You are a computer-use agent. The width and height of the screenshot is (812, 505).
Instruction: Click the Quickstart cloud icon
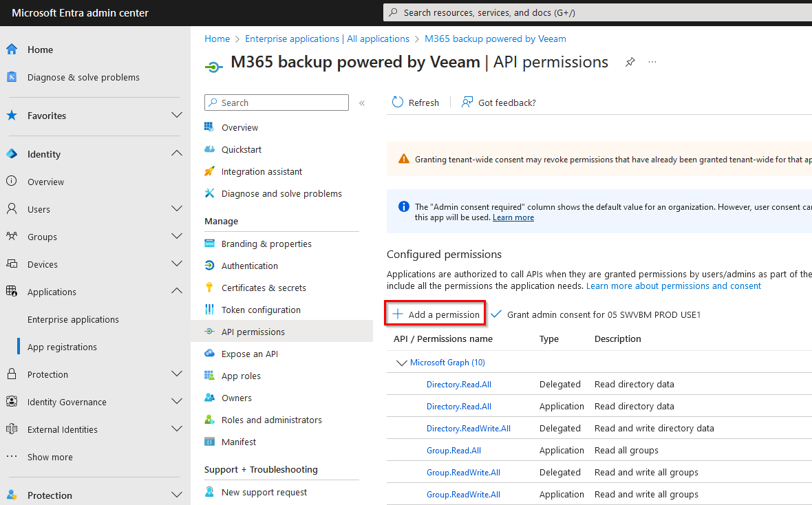(x=209, y=149)
